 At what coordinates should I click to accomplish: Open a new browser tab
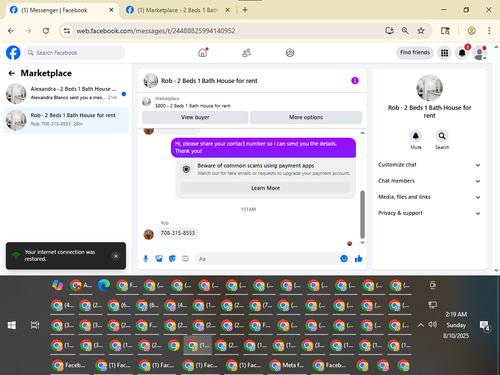[245, 10]
